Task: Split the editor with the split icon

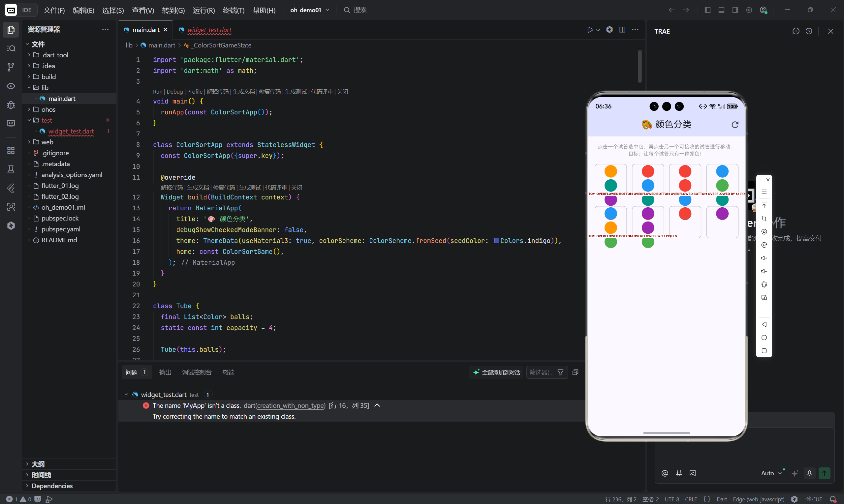Action: coord(622,30)
